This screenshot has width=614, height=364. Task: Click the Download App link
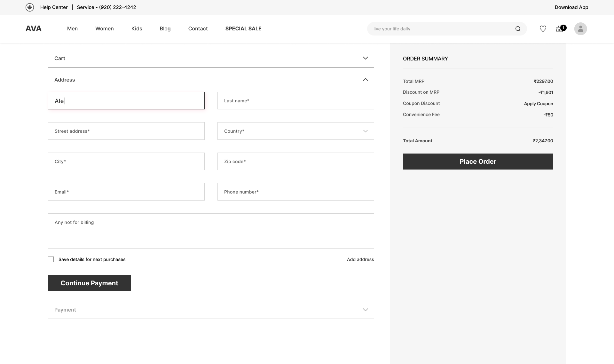click(x=571, y=7)
